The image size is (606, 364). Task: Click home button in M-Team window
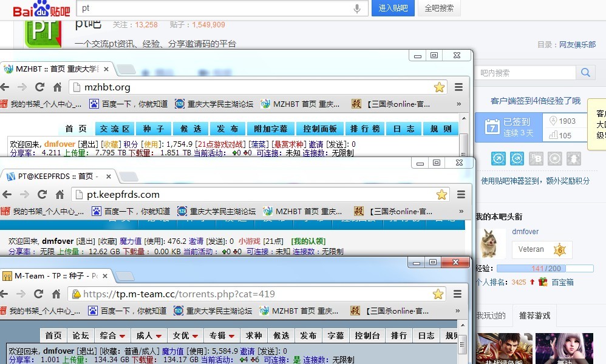[56, 294]
